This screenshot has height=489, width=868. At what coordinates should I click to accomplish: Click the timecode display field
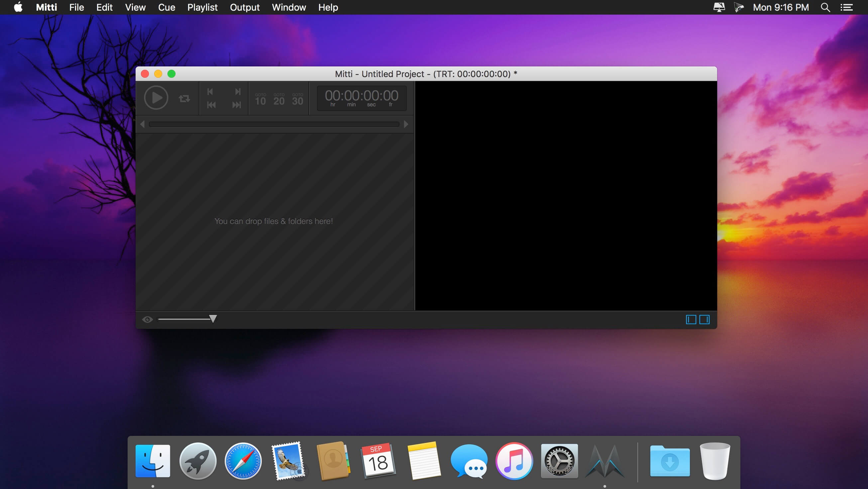pyautogui.click(x=362, y=98)
